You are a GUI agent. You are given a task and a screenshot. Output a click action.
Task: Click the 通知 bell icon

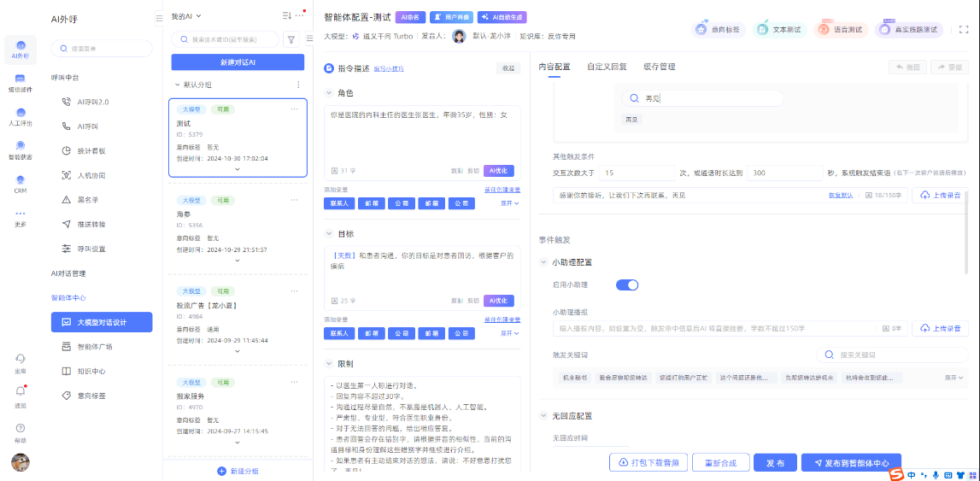pos(20,392)
